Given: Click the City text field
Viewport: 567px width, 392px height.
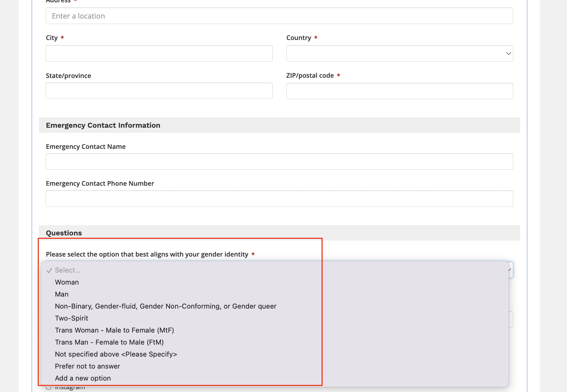Looking at the screenshot, I should [x=159, y=53].
